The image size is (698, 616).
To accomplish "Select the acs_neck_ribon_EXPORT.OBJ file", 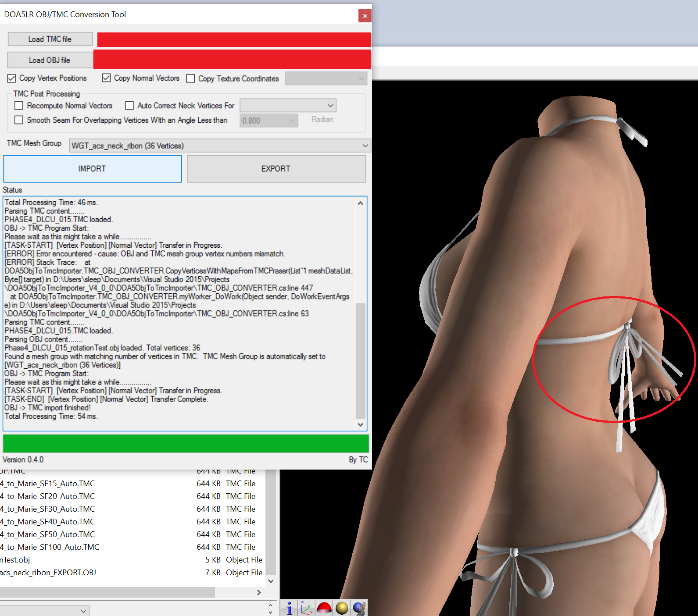I will (48, 573).
